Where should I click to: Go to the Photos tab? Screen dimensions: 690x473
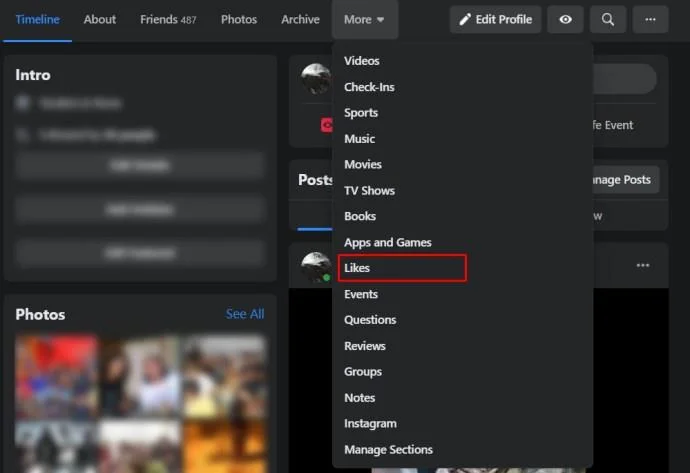point(239,19)
